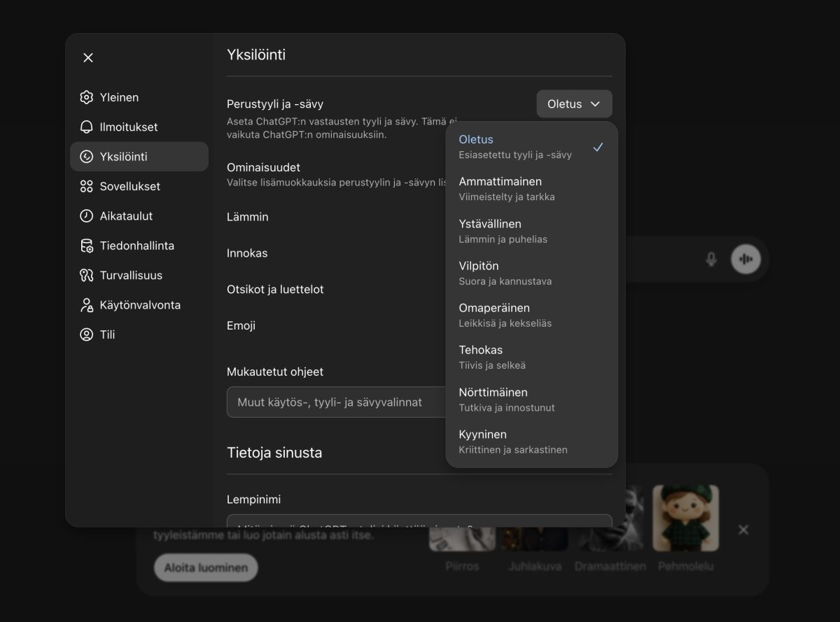Click the Tili account icon

click(x=87, y=334)
